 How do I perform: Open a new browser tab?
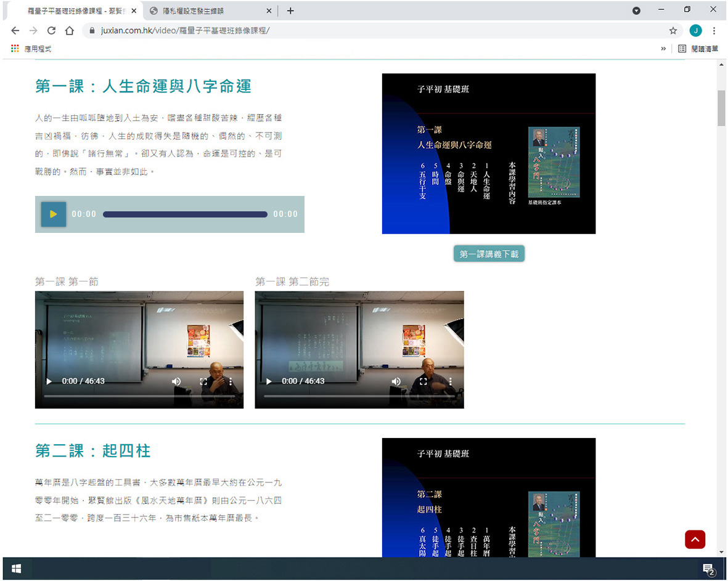(x=290, y=10)
